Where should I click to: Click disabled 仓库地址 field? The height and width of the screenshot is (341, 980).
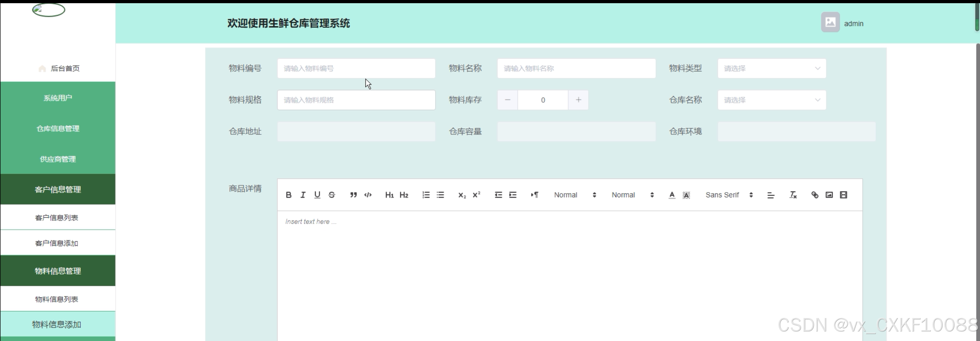[356, 131]
